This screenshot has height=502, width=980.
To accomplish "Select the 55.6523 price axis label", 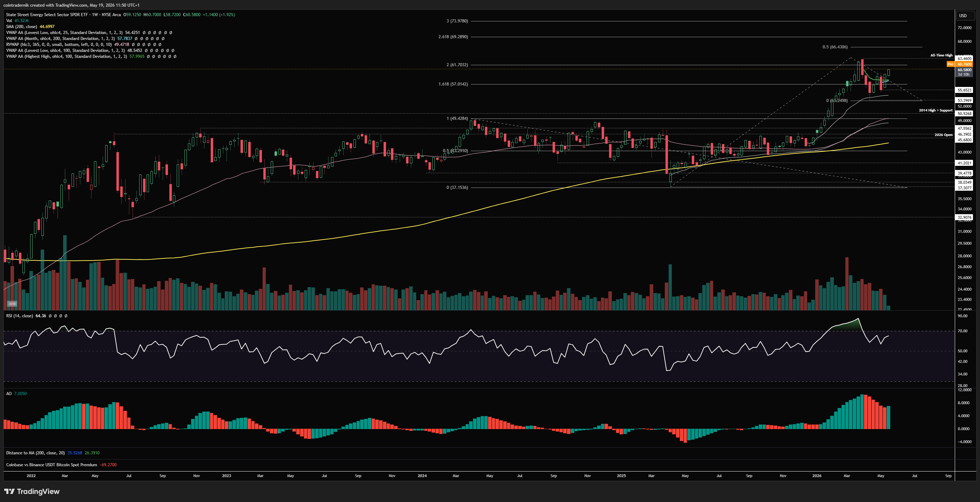I will click(965, 90).
